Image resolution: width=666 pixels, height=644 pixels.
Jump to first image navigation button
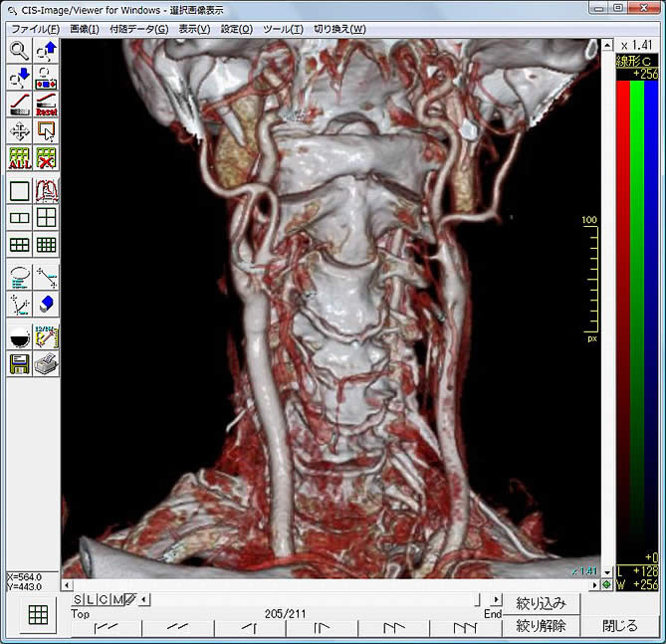coord(107,628)
